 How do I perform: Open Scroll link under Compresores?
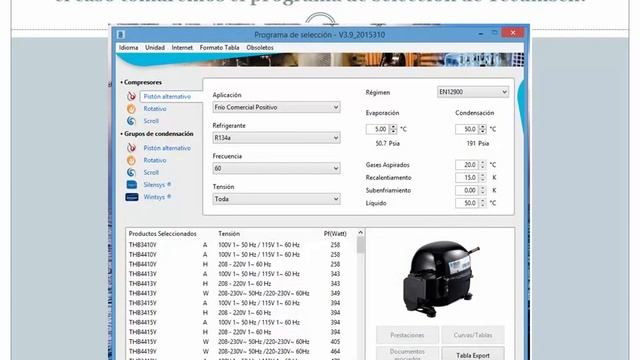click(151, 121)
